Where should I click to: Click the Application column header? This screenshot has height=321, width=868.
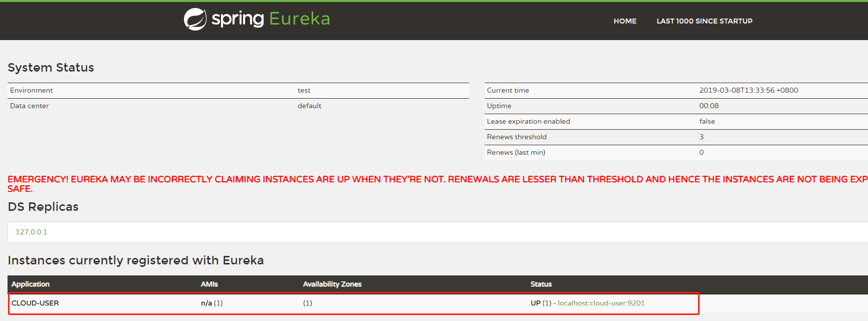click(31, 284)
